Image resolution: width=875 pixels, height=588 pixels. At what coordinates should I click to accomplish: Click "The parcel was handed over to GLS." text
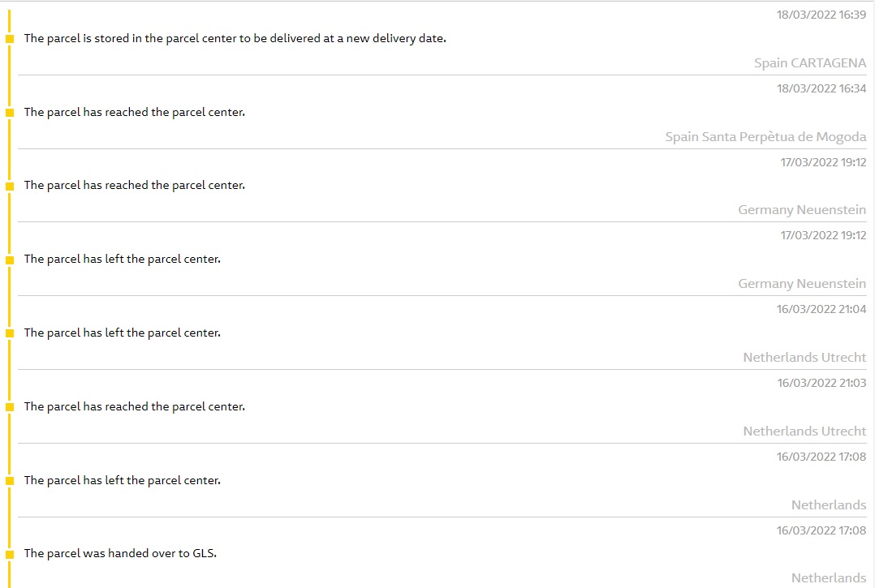pos(120,553)
